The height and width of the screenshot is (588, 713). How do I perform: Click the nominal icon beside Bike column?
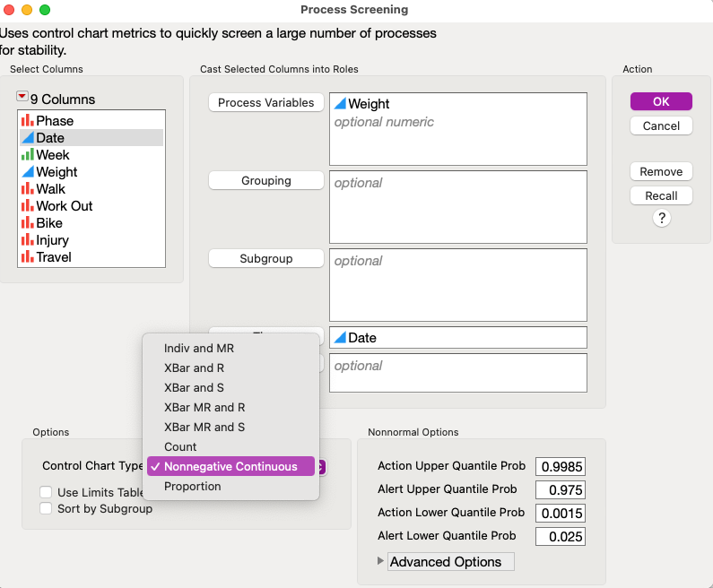tap(28, 222)
